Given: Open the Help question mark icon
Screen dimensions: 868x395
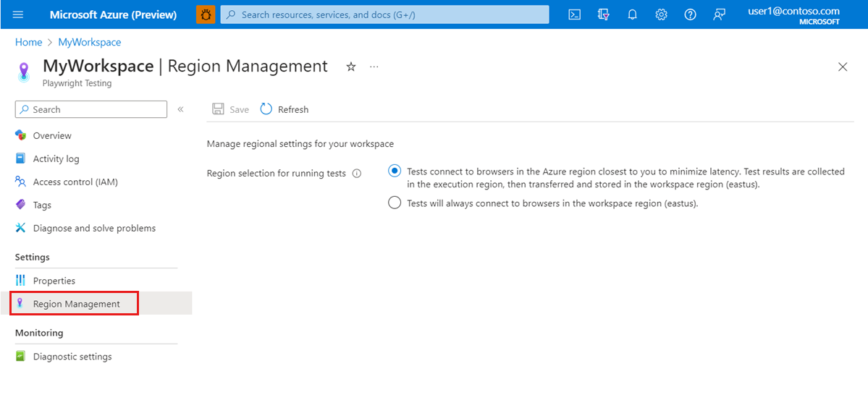Looking at the screenshot, I should coord(690,14).
